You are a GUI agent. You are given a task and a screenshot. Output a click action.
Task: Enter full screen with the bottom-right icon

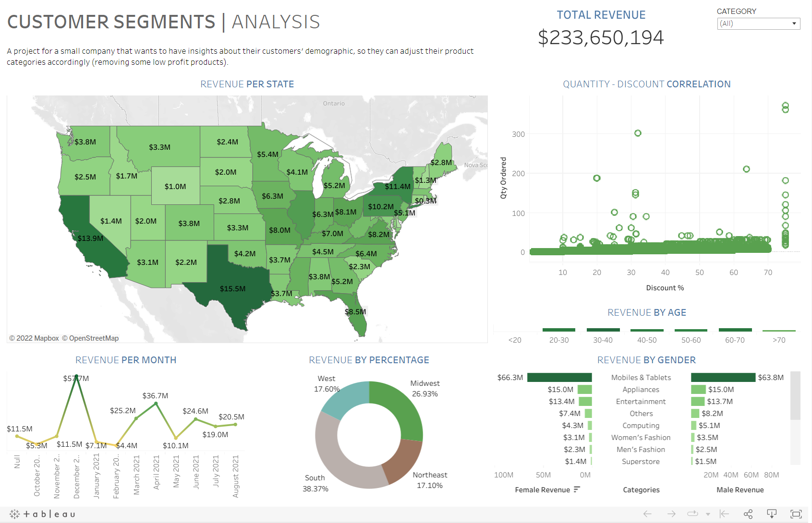[796, 514]
